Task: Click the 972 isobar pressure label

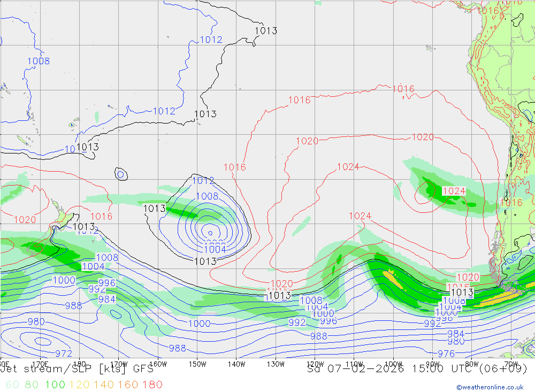Action: 64,353
